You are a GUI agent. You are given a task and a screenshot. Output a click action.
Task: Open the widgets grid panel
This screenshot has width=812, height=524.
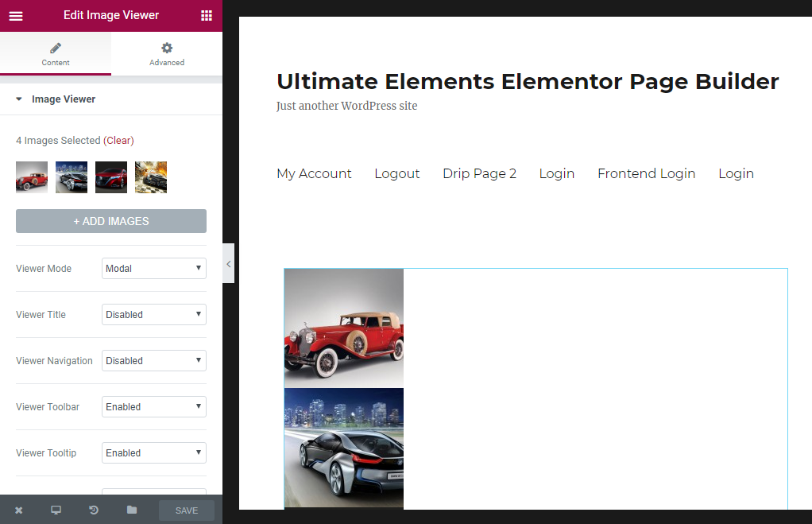207,16
